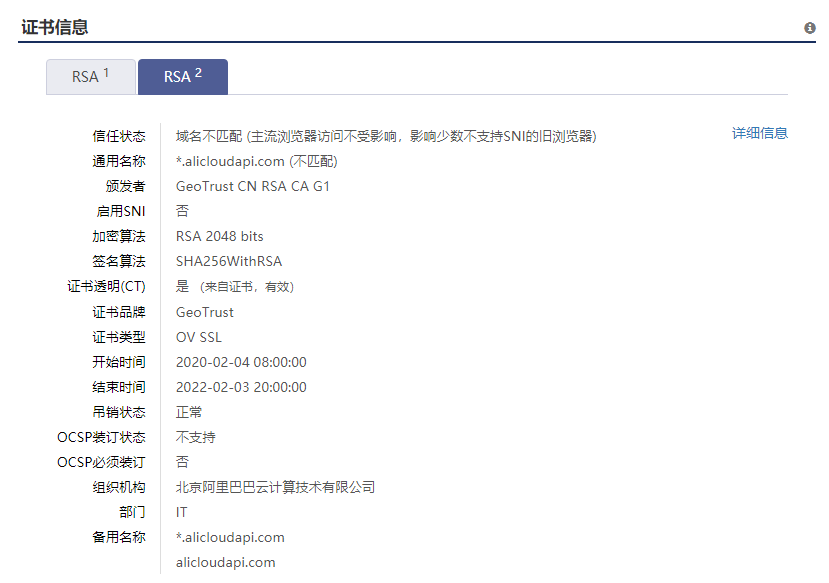The image size is (829, 583).
Task: Click the 结束时间 label
Action: 119,387
